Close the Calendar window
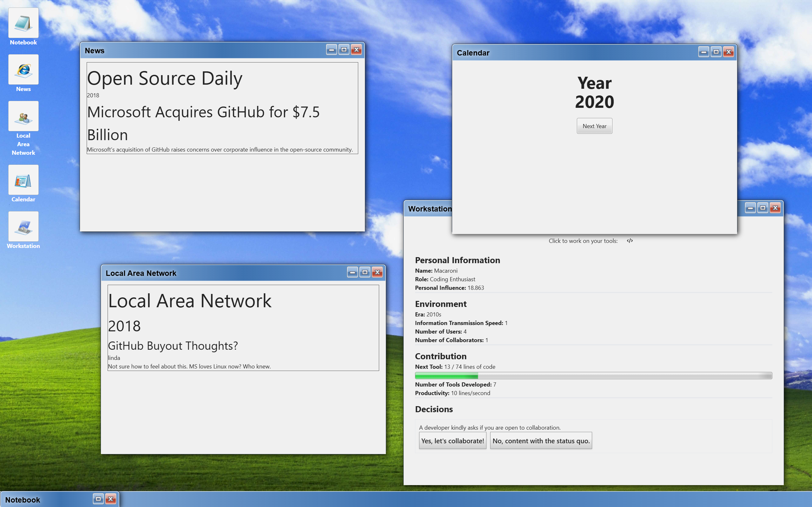 tap(729, 52)
